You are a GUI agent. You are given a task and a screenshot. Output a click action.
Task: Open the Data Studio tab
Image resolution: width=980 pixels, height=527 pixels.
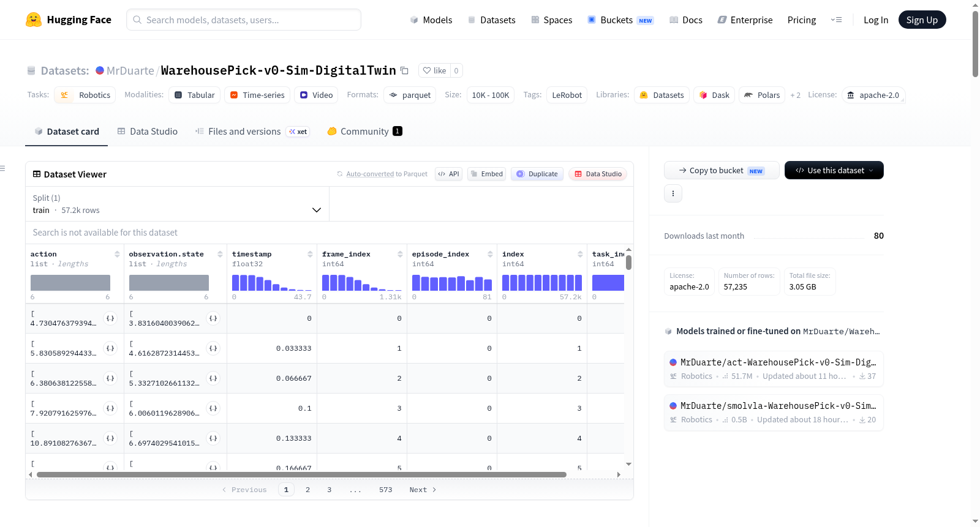click(x=148, y=132)
